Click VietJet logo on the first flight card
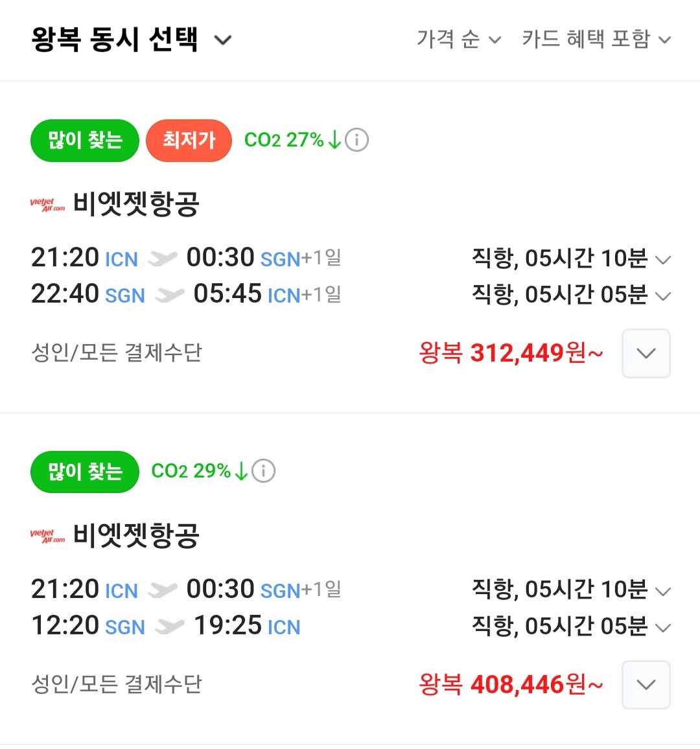 pyautogui.click(x=47, y=205)
